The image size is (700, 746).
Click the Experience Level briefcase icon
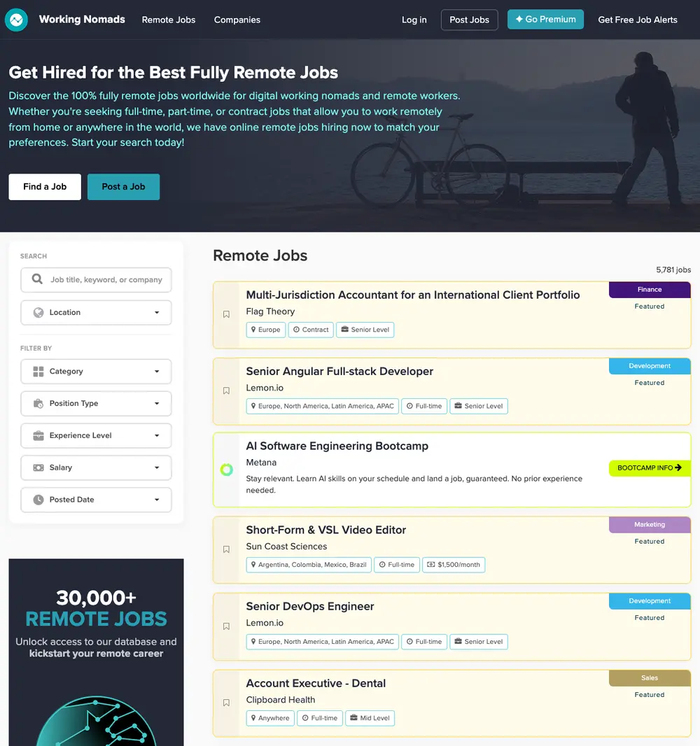point(38,435)
